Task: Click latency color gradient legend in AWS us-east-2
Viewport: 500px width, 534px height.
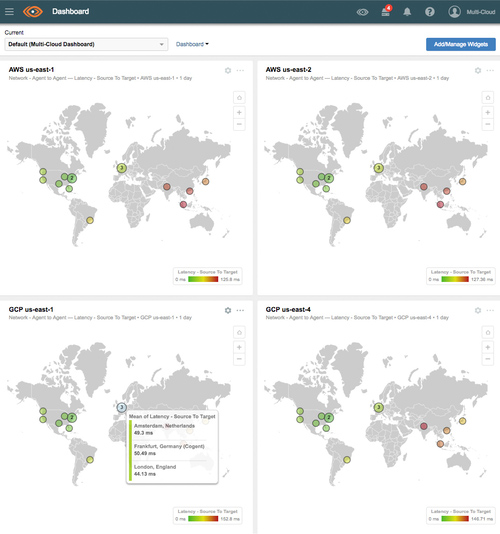Action: pos(455,279)
